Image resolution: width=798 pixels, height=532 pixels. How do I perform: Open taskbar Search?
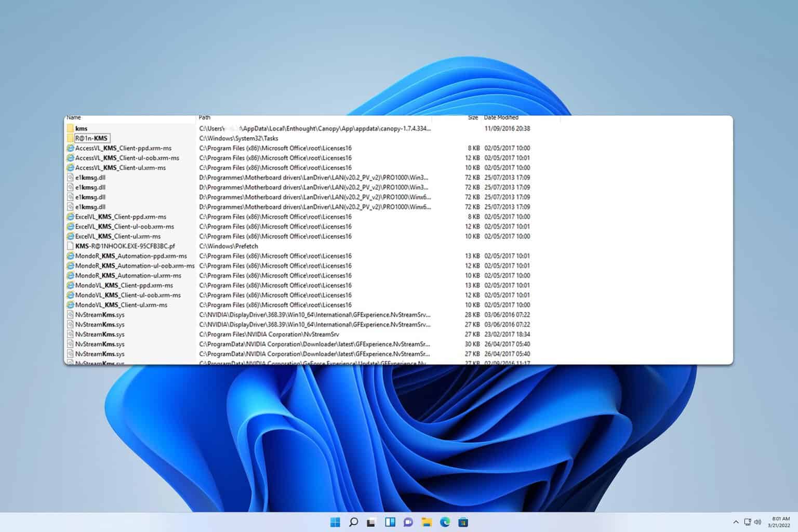tap(353, 522)
